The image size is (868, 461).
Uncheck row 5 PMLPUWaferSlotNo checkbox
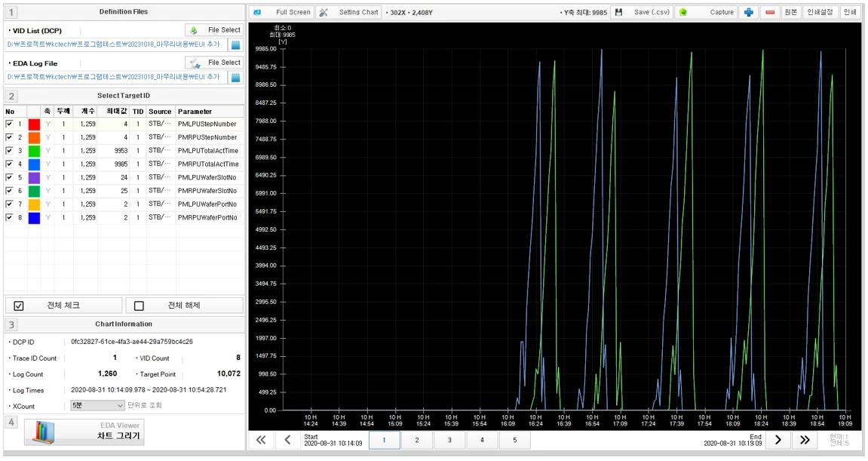click(9, 177)
